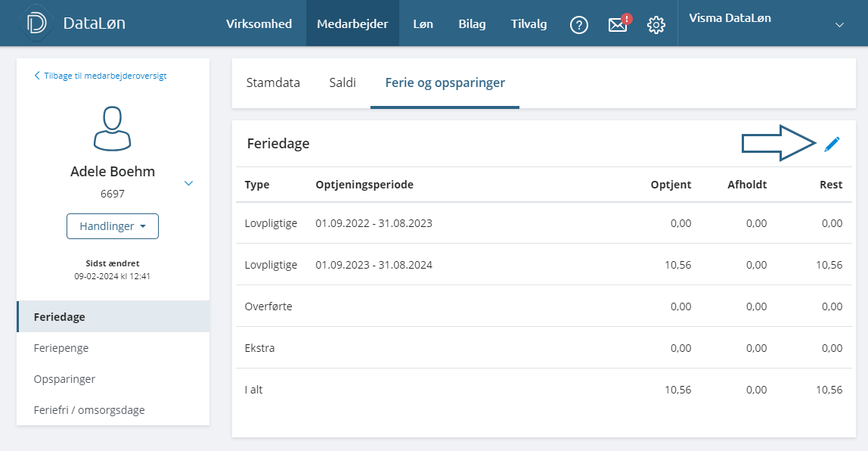Switch to the Saldi tab
The height and width of the screenshot is (451, 868).
click(343, 82)
